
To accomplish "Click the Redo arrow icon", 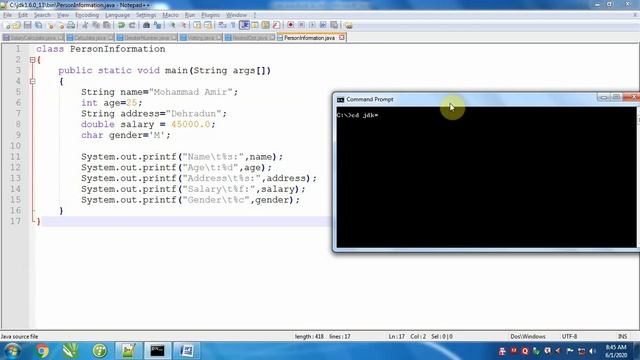I will pyautogui.click(x=132, y=25).
